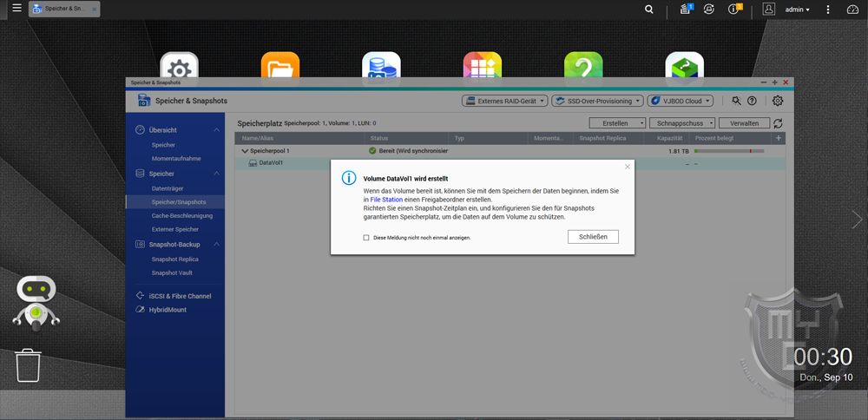The width and height of the screenshot is (868, 420).
Task: Open Speicher & Snapshots settings gear
Action: tap(778, 101)
